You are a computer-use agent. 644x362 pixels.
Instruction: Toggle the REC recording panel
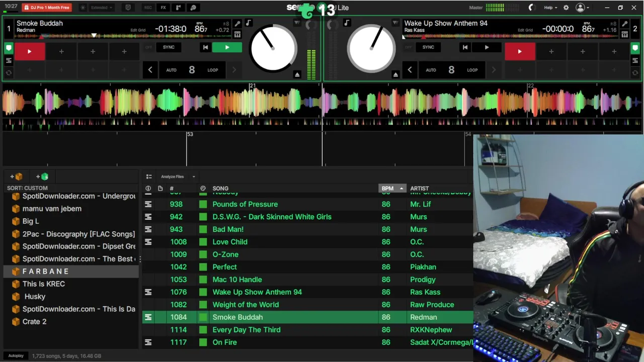click(148, 8)
